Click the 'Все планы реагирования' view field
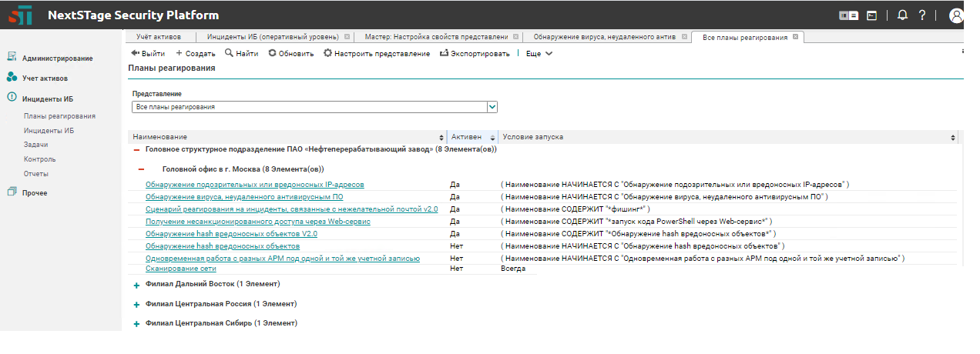 pos(310,107)
